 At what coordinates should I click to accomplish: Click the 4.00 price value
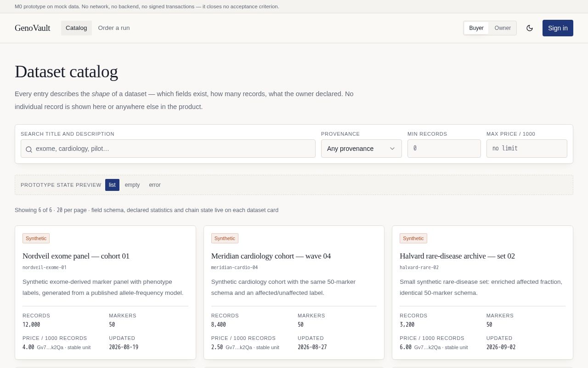coord(28,347)
